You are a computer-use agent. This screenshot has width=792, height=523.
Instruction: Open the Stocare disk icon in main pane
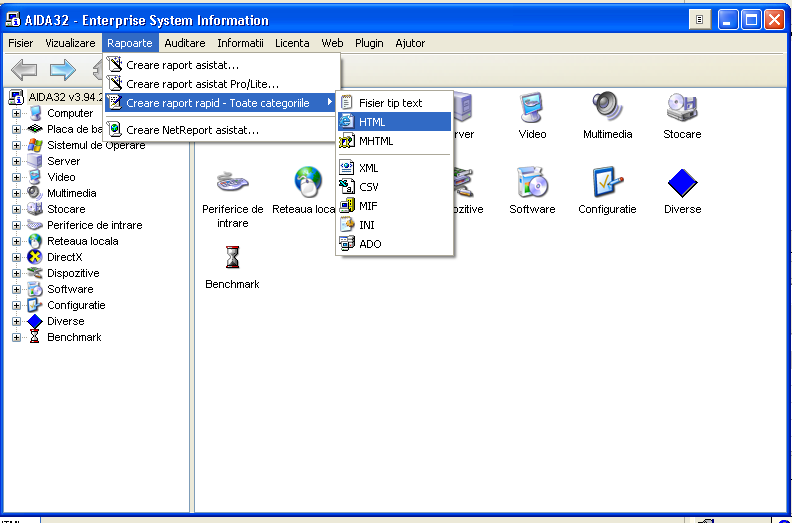tap(682, 107)
